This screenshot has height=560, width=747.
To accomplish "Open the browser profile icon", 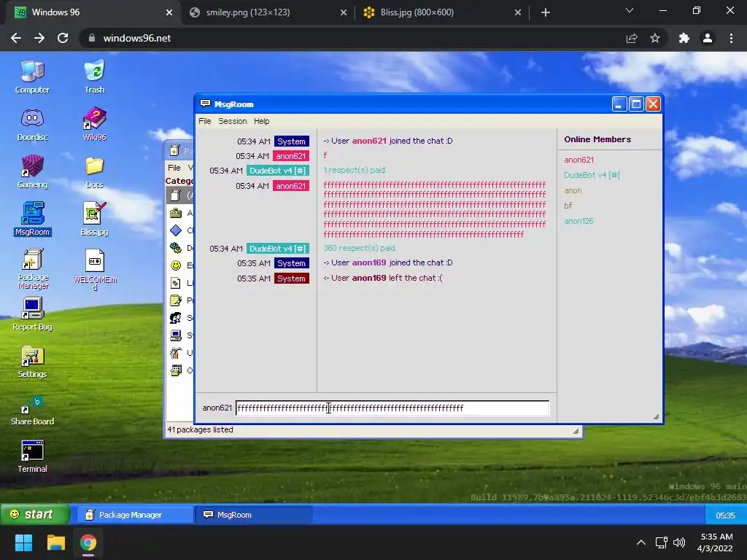I will point(708,38).
